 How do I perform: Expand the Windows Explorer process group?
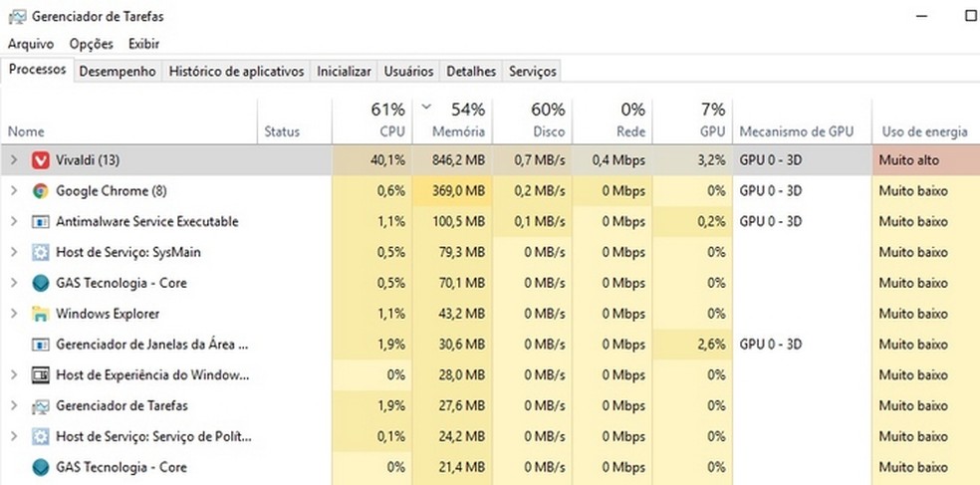pyautogui.click(x=14, y=314)
